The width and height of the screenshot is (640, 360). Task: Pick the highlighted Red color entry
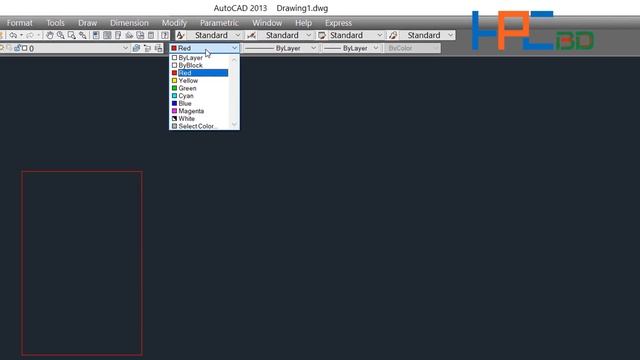point(200,73)
